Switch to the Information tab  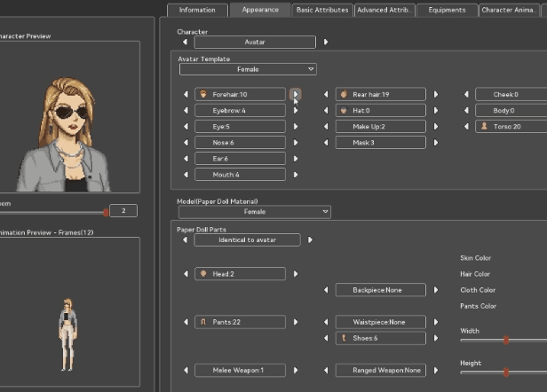[197, 10]
